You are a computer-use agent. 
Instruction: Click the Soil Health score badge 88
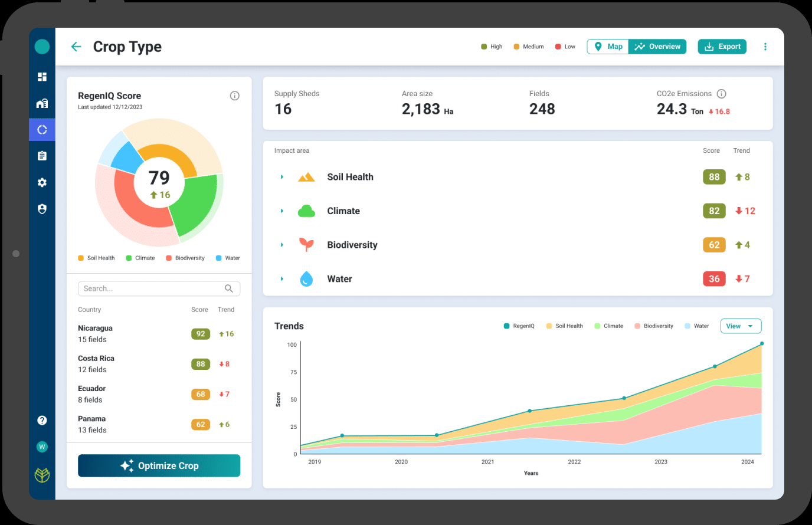(x=714, y=177)
